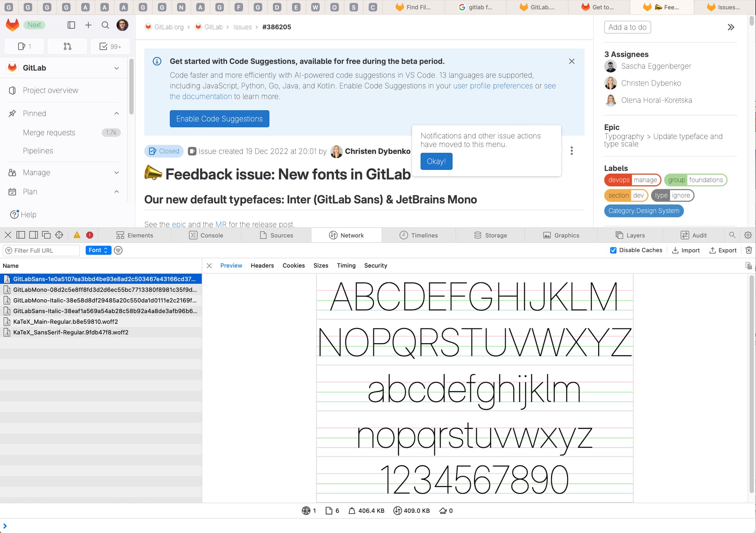756x533 pixels.
Task: Open the merge requests counter icon
Action: pos(67,46)
